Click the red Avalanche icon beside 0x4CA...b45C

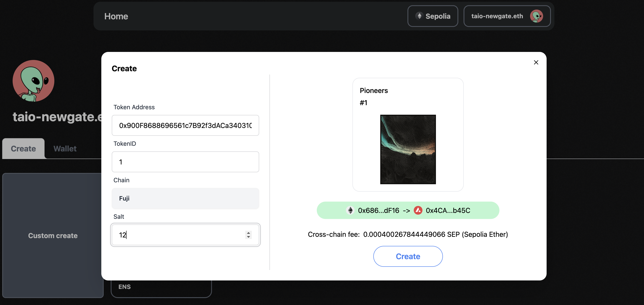pos(418,210)
